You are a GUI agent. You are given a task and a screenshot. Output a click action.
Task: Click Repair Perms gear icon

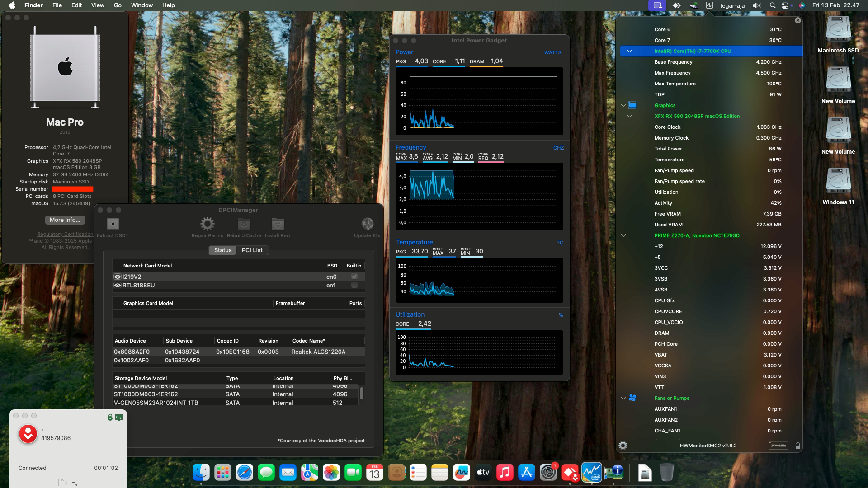click(207, 224)
